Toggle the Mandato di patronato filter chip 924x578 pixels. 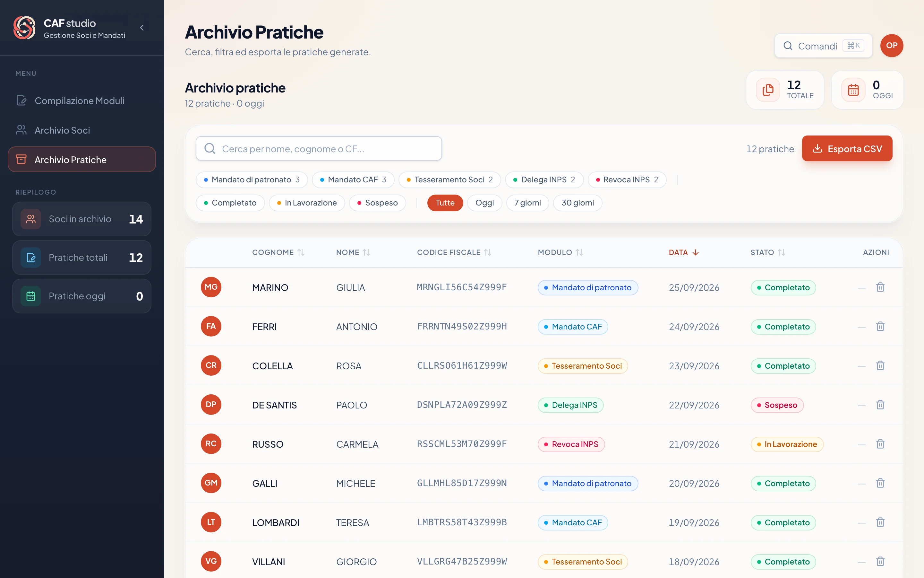[x=252, y=180]
